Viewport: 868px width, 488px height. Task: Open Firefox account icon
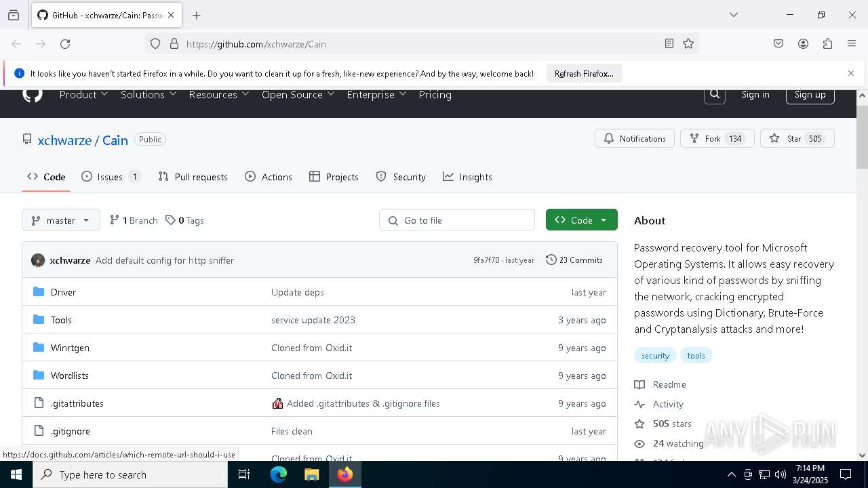pyautogui.click(x=803, y=44)
